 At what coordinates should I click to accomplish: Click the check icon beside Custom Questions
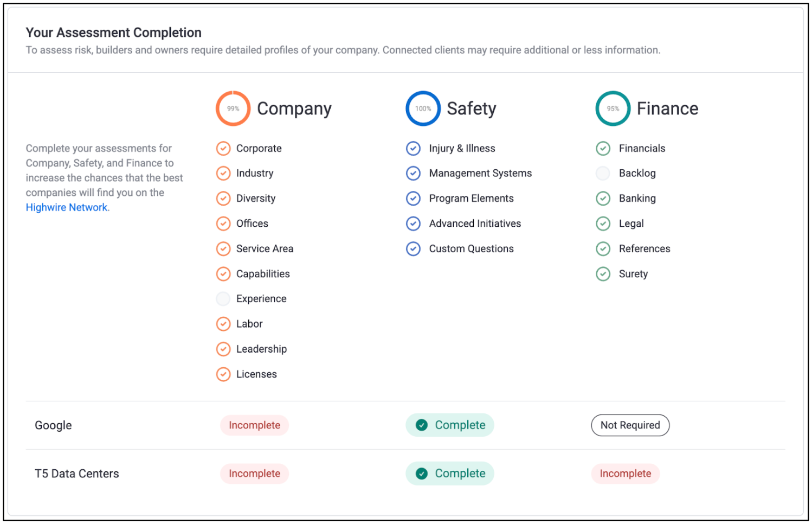(413, 249)
